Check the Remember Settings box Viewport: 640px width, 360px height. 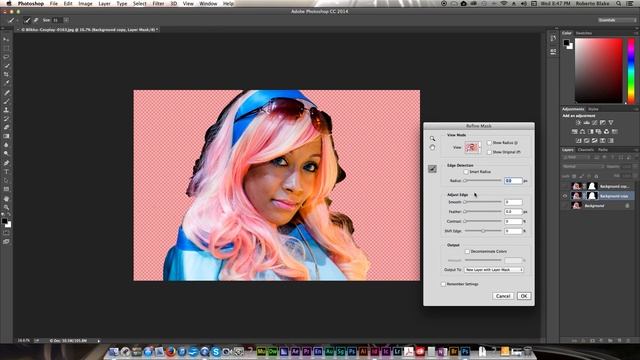coord(443,284)
